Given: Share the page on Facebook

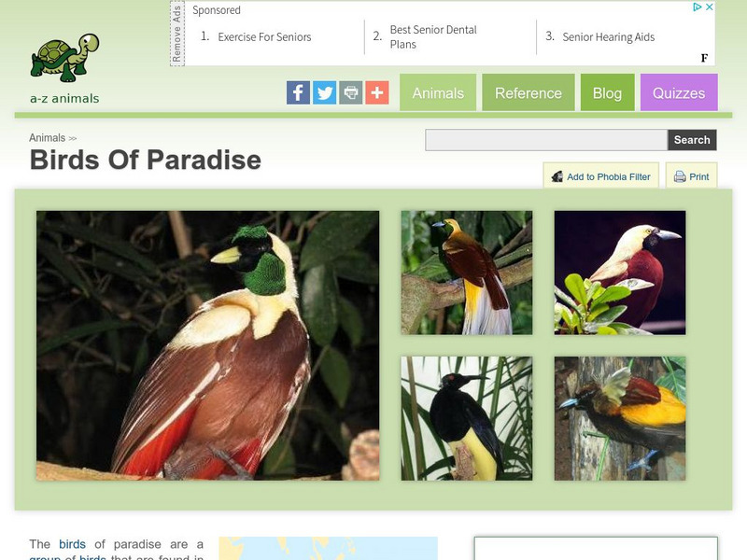Looking at the screenshot, I should click(298, 91).
